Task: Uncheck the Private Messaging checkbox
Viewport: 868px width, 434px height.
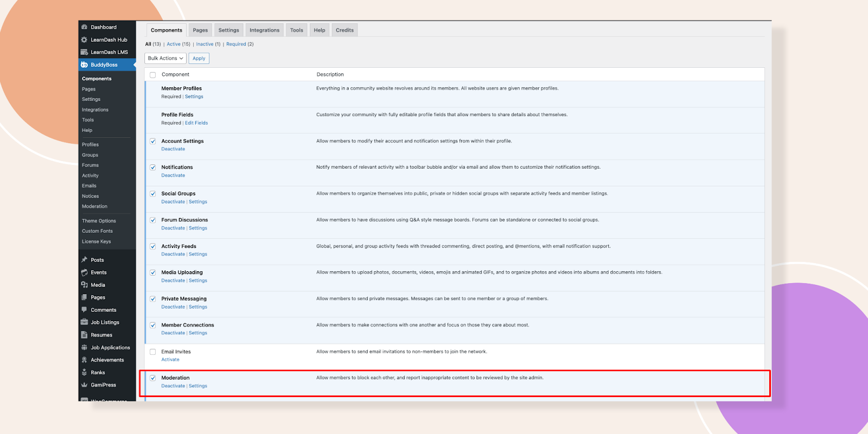Action: point(153,299)
